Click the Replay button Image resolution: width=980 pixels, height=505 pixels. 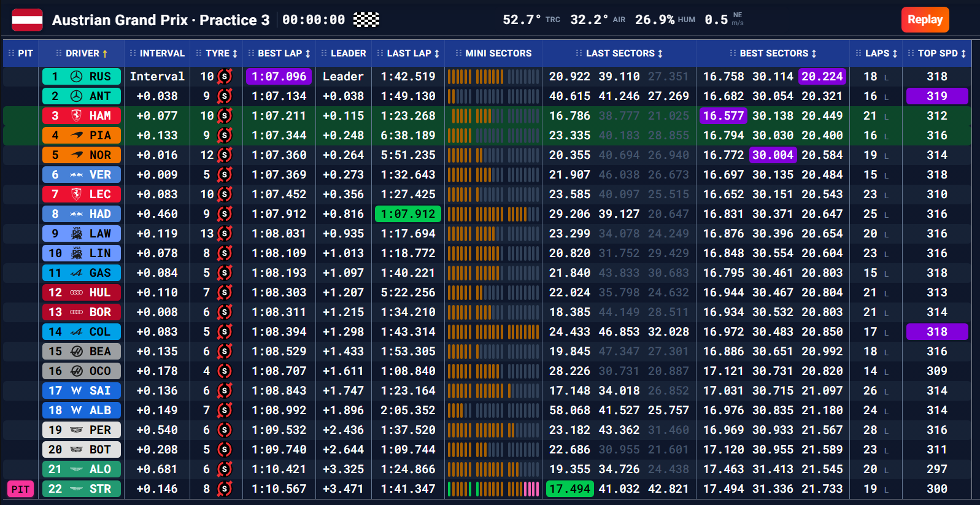tap(925, 20)
